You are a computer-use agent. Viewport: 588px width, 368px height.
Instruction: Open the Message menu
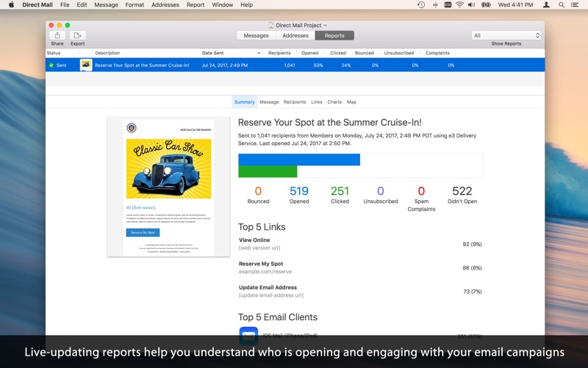click(x=106, y=5)
